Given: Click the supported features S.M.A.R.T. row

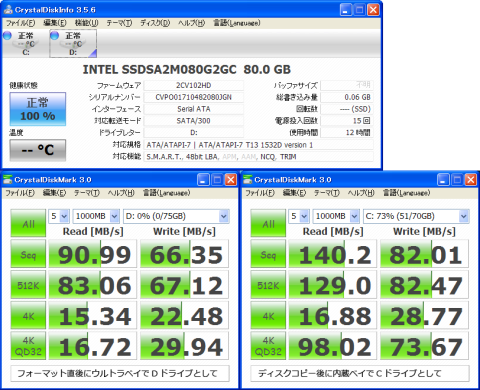Looking at the screenshot, I should pos(259,157).
